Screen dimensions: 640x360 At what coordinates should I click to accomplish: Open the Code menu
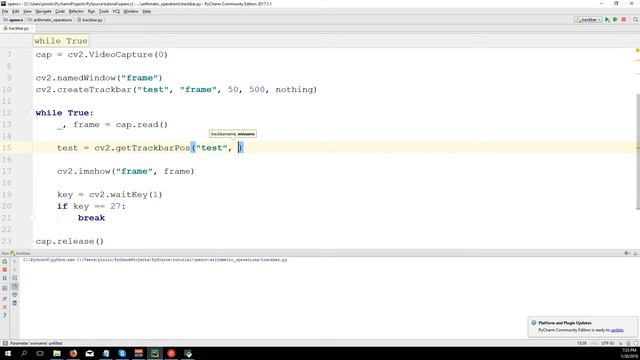60,11
